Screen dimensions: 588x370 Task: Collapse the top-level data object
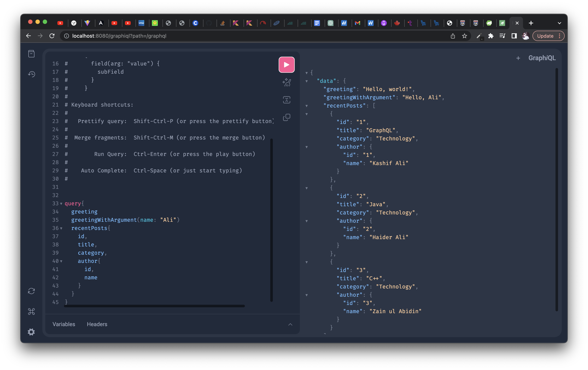tap(306, 81)
